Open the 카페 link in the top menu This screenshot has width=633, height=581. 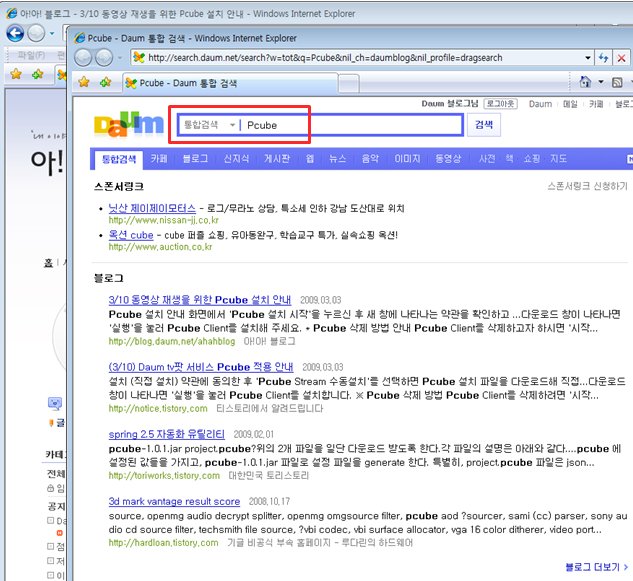[x=596, y=104]
